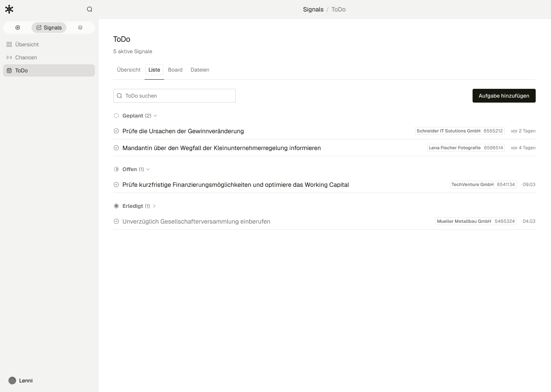Click Mueller Metallbau GmbH tag
551x392 pixels.
pos(476,221)
